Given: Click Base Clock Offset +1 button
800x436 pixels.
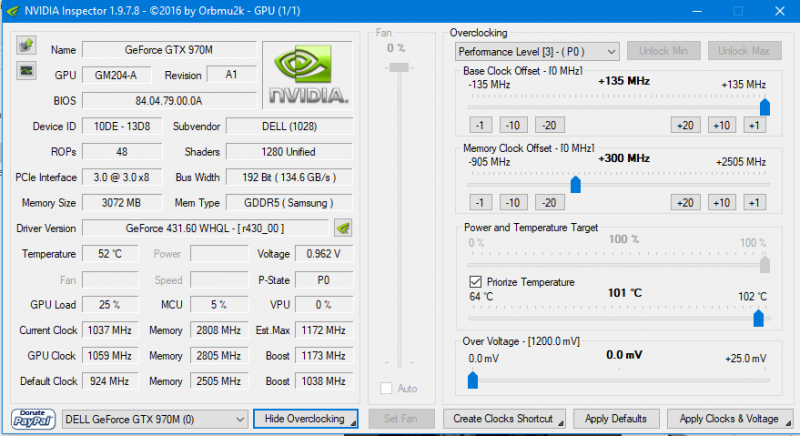Looking at the screenshot, I should click(754, 125).
